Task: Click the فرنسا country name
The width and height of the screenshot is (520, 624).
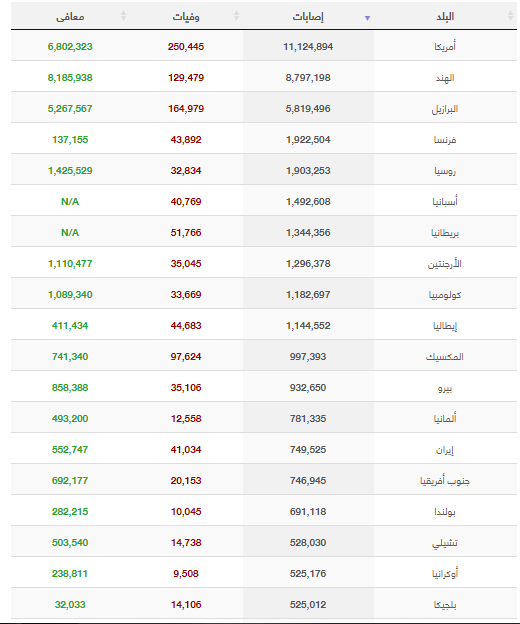Action: [x=445, y=140]
